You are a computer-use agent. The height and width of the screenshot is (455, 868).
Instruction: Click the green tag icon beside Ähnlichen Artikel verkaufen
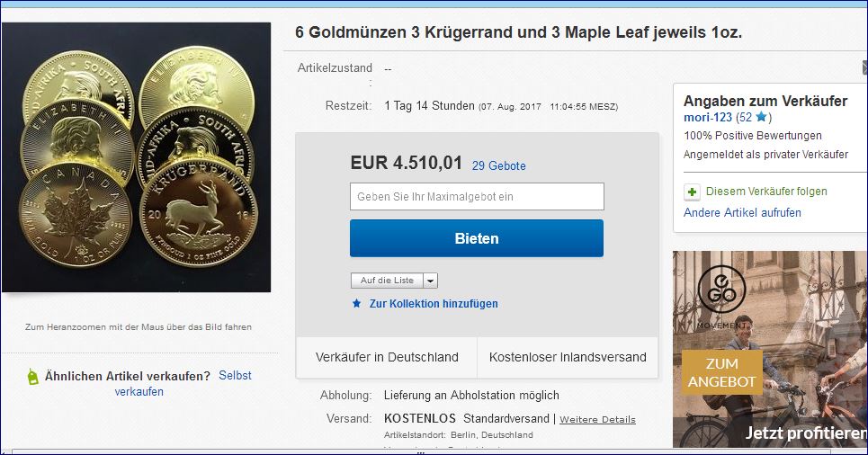tap(32, 377)
